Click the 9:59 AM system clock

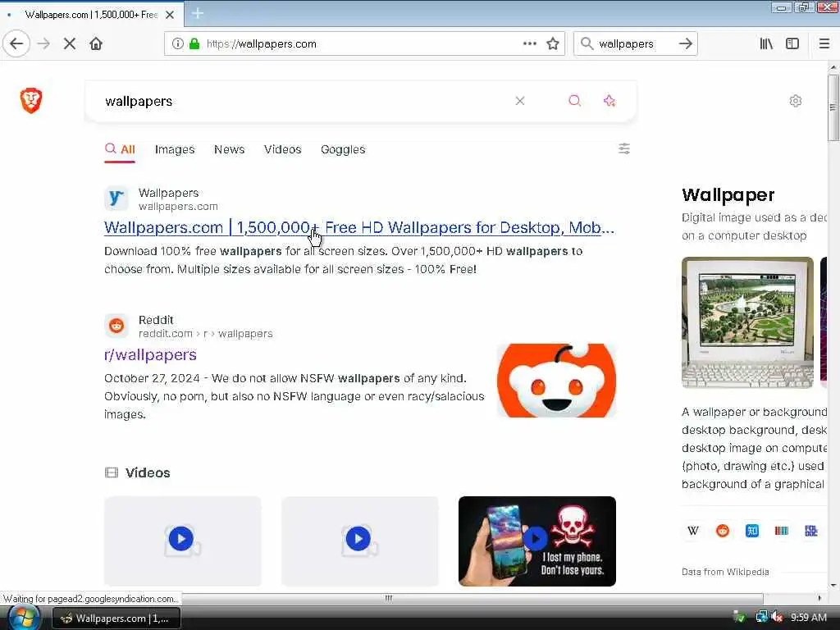808,617
